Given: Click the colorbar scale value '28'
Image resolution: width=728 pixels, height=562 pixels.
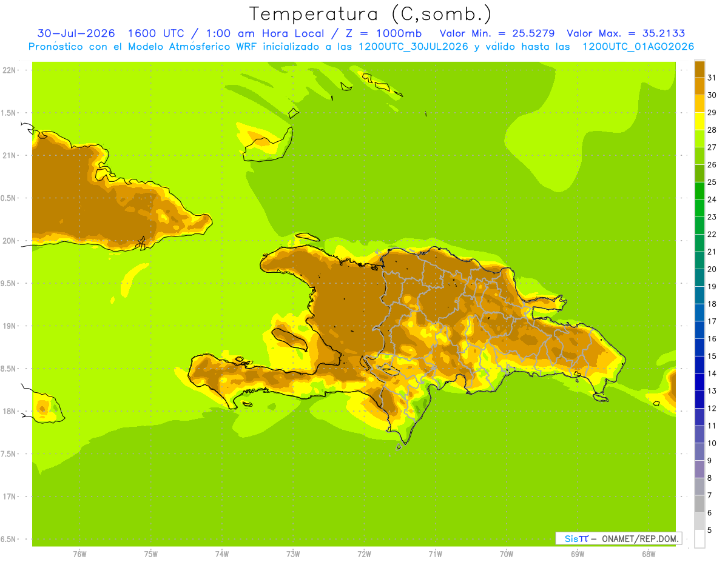Looking at the screenshot, I should click(x=712, y=130).
